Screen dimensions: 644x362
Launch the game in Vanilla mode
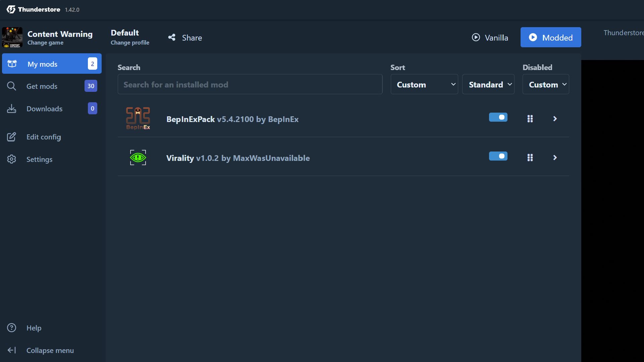coord(490,37)
